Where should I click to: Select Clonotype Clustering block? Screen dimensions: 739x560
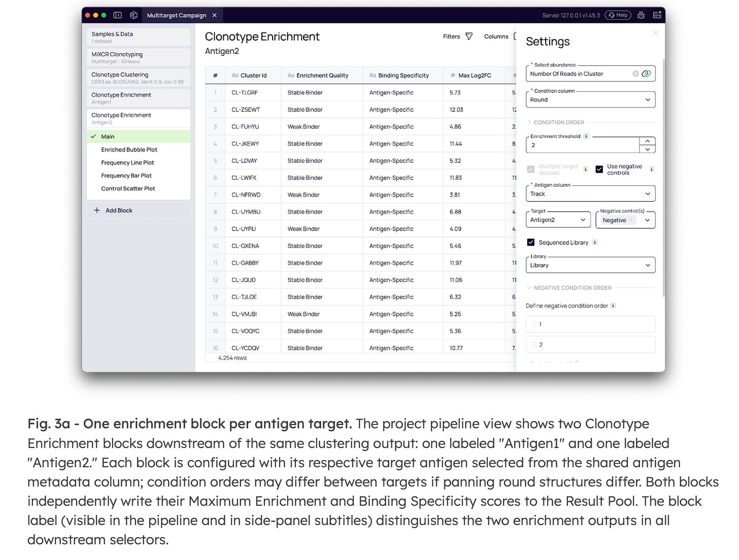(x=139, y=78)
